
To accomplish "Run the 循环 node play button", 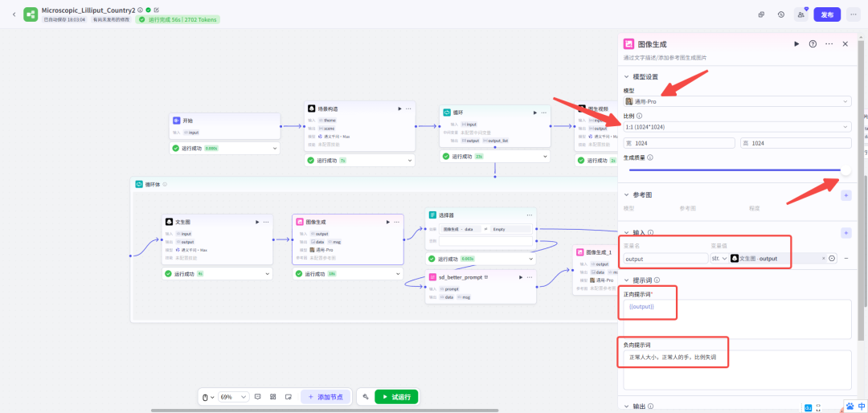I will tap(534, 112).
